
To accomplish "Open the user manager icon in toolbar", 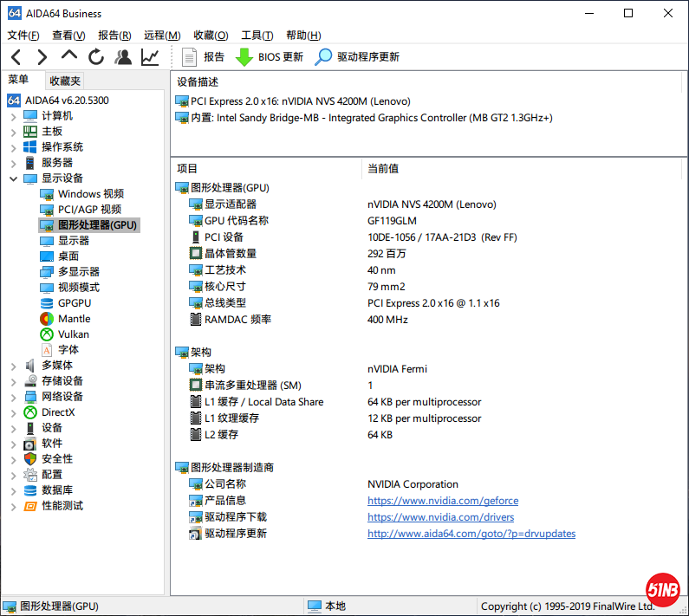I will tap(123, 57).
